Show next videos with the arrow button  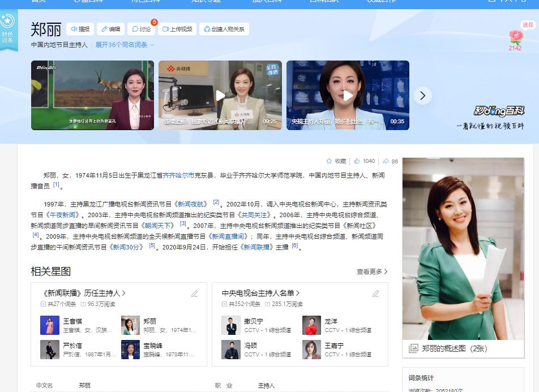[423, 96]
